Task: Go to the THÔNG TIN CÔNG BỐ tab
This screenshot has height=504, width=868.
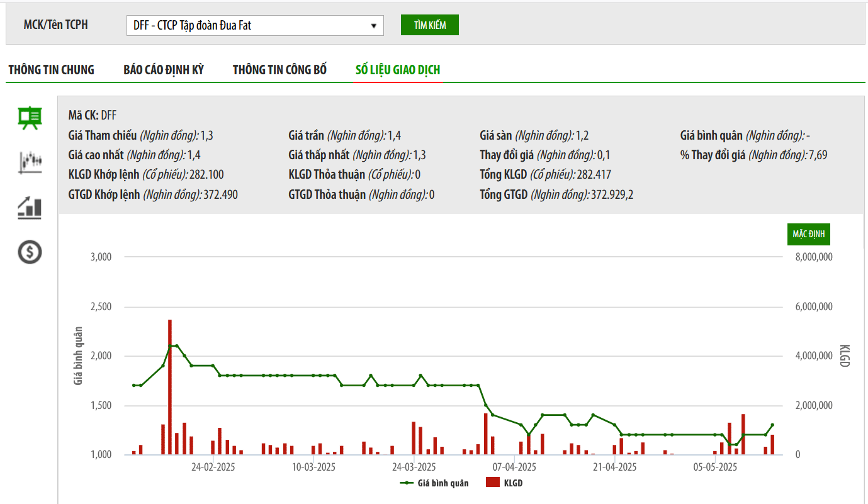Action: click(279, 70)
